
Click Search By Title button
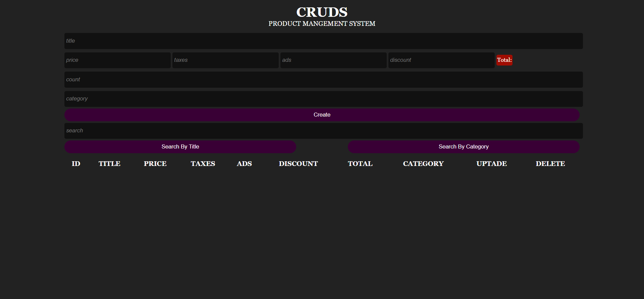[180, 147]
